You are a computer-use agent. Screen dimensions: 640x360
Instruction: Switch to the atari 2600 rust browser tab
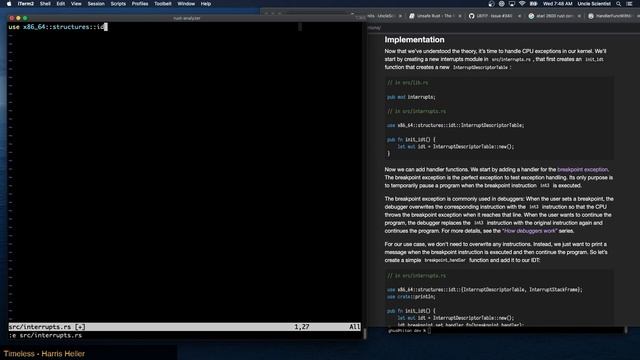(554, 16)
